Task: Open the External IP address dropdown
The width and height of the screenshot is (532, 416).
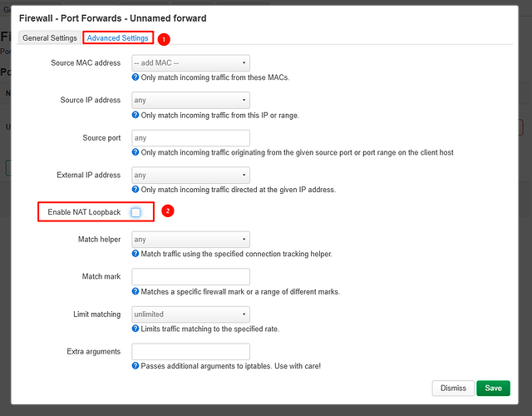Action: (x=190, y=175)
